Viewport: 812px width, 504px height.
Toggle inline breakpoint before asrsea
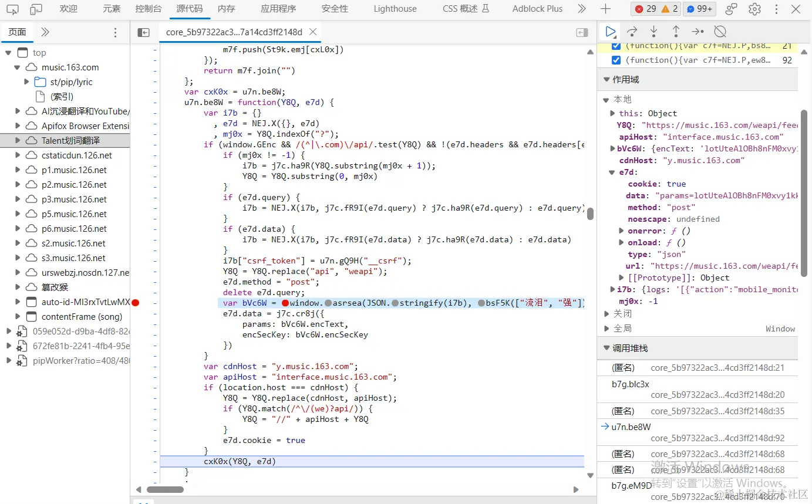point(329,303)
